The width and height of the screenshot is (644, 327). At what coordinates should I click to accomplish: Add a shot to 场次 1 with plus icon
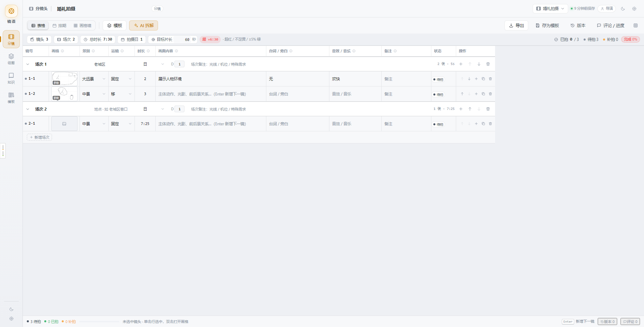click(x=461, y=64)
